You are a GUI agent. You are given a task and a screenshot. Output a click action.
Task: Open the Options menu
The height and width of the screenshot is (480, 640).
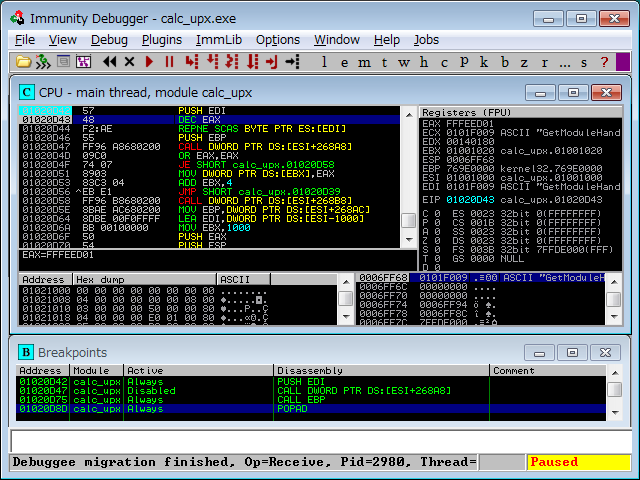(x=278, y=40)
